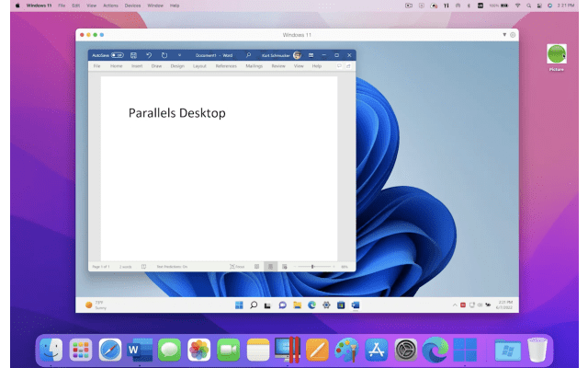Switch to the Home ribbon tab

coord(117,66)
